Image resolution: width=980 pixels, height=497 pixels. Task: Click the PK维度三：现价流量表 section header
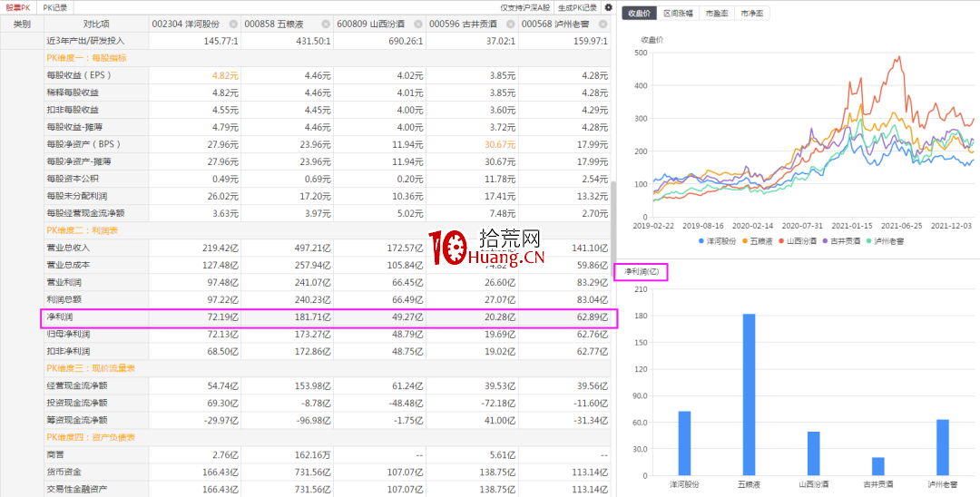click(92, 368)
